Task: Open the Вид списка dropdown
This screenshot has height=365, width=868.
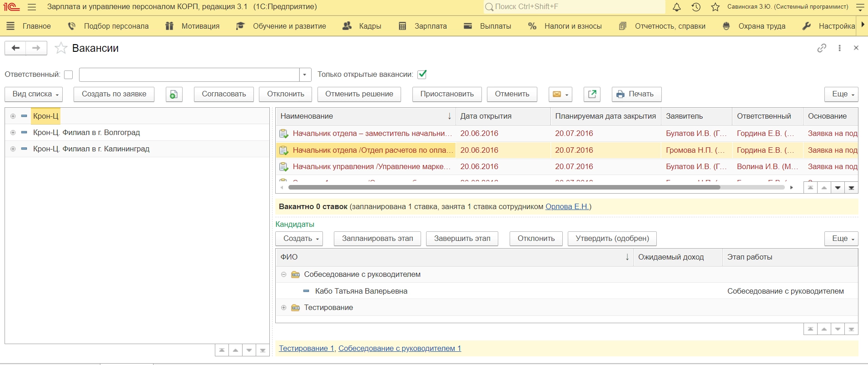Action: (34, 94)
